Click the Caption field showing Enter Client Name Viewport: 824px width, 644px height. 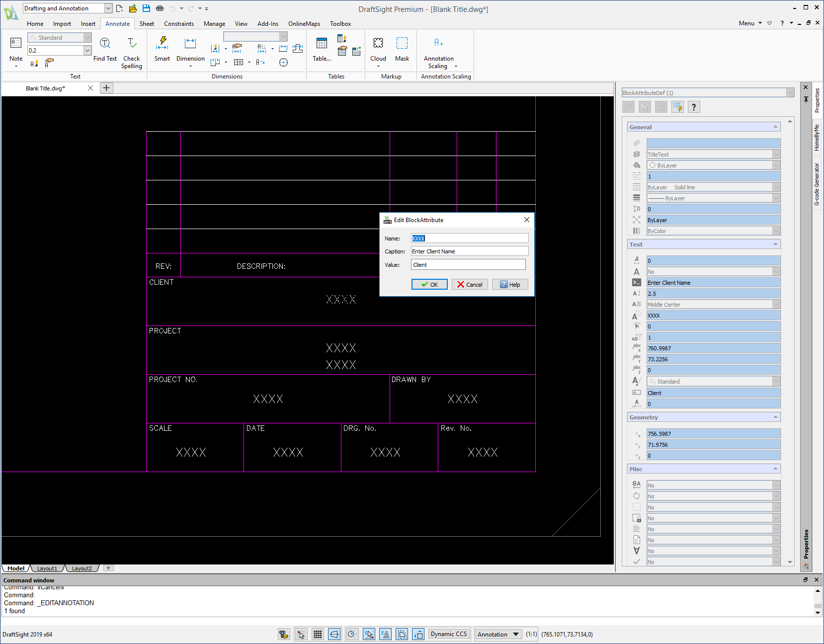point(469,251)
